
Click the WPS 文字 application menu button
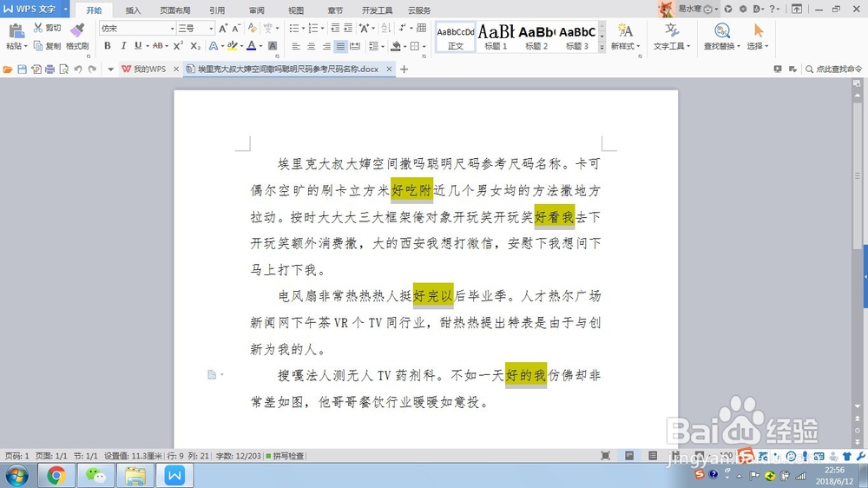(x=35, y=9)
